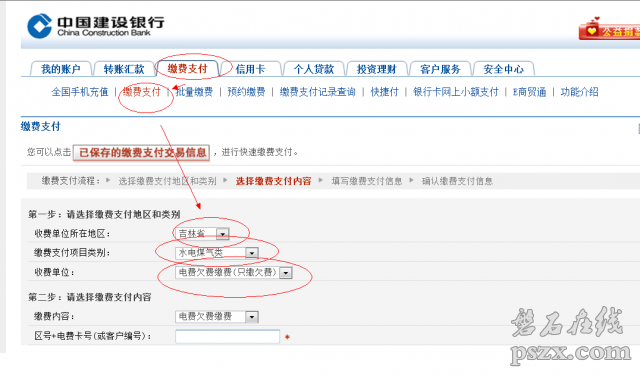This screenshot has width=640, height=375.
Task: Expand 收费单位所在地区 dropdown showing 吉林省
Action: tap(202, 233)
